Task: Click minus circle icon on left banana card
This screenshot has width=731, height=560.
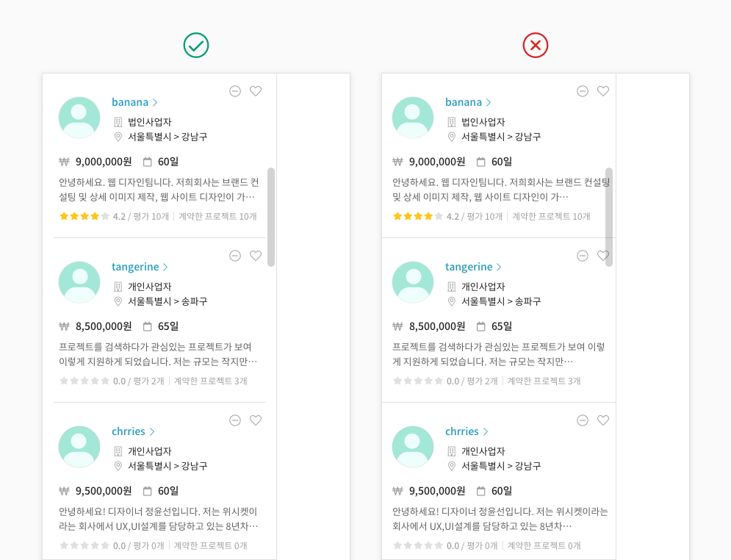Action: pyautogui.click(x=235, y=91)
